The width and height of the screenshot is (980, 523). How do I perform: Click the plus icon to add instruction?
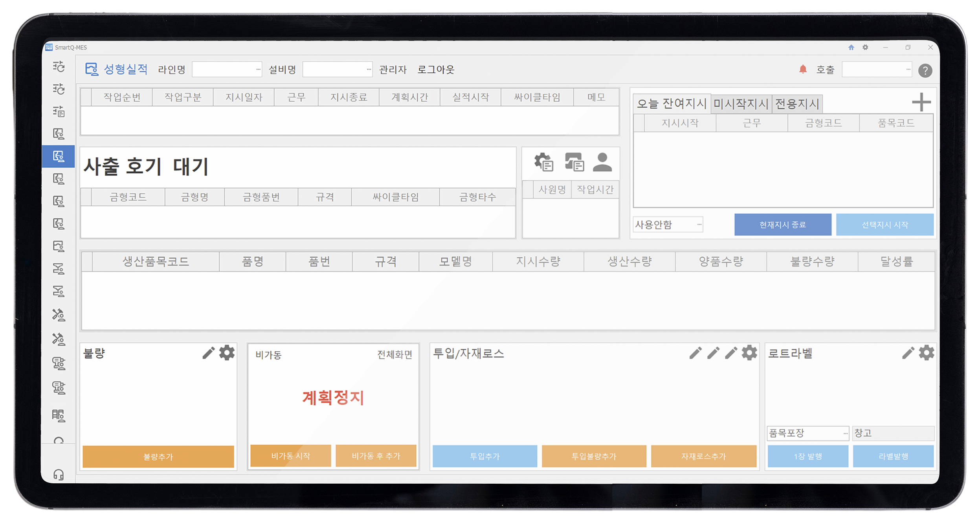[x=921, y=102]
